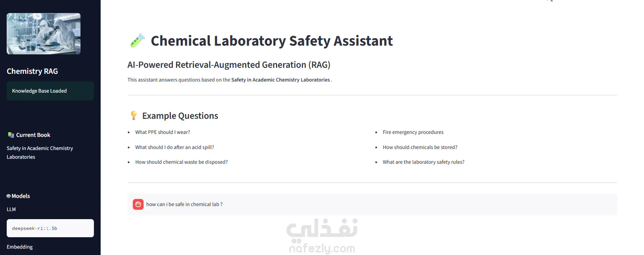Click the user chat message bubble
This screenshot has height=255, width=644.
coord(372,204)
